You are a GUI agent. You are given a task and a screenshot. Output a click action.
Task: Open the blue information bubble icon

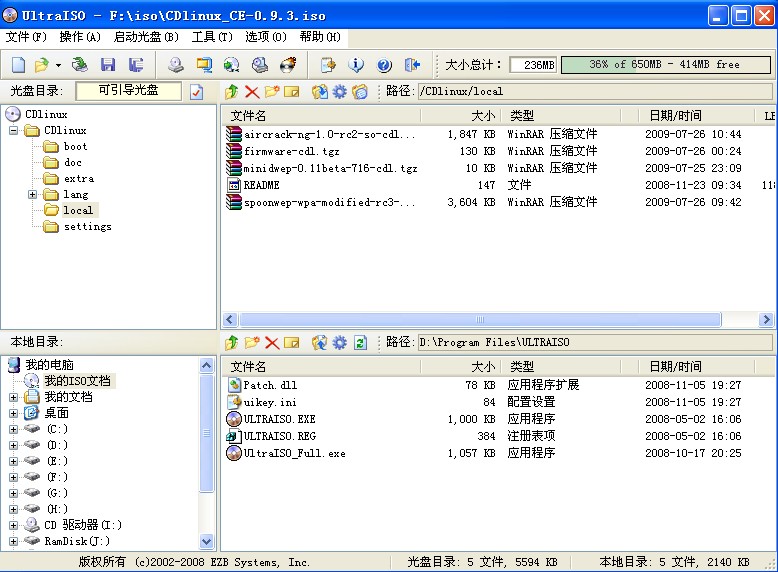[356, 64]
